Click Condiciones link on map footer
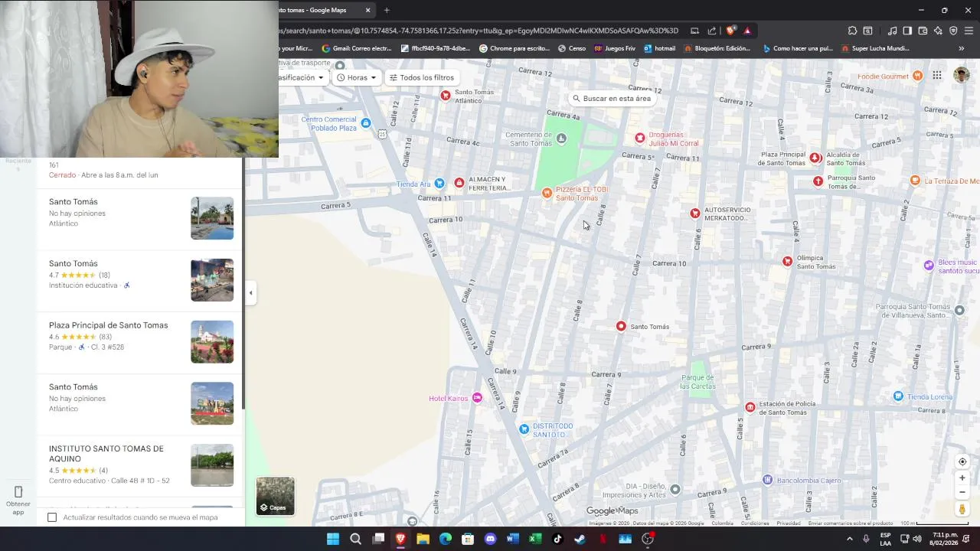The image size is (980, 551). click(755, 523)
